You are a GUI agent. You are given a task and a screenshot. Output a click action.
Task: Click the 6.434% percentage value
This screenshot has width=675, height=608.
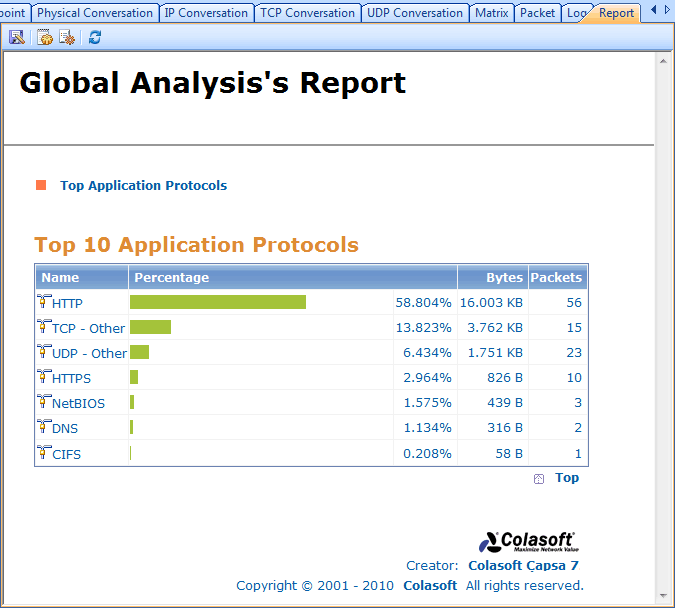(427, 352)
